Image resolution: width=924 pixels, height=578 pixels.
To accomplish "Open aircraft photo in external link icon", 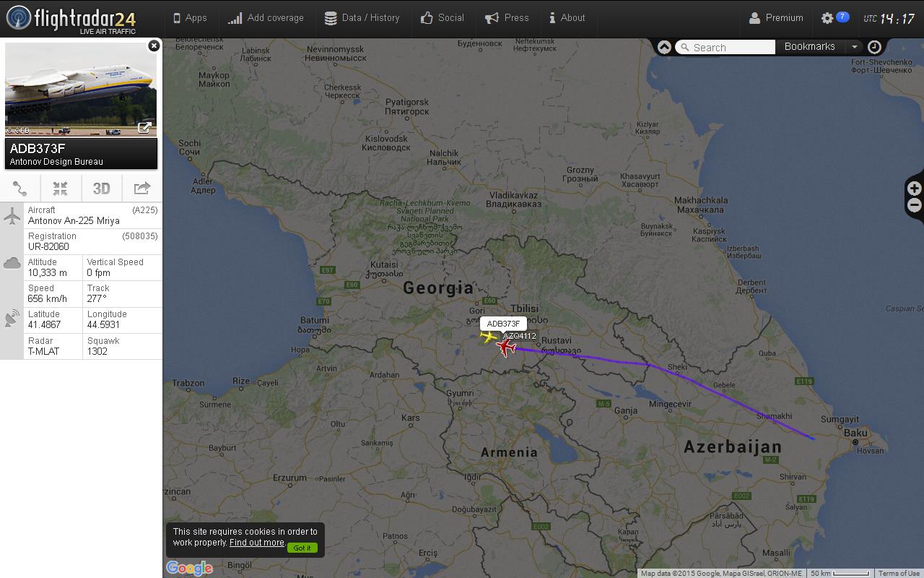I will (x=144, y=128).
